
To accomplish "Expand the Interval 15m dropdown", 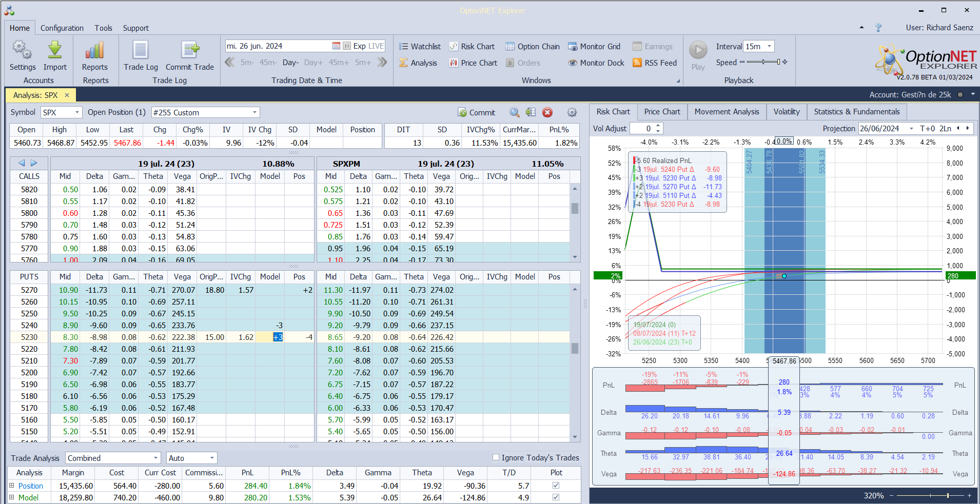I will (769, 47).
